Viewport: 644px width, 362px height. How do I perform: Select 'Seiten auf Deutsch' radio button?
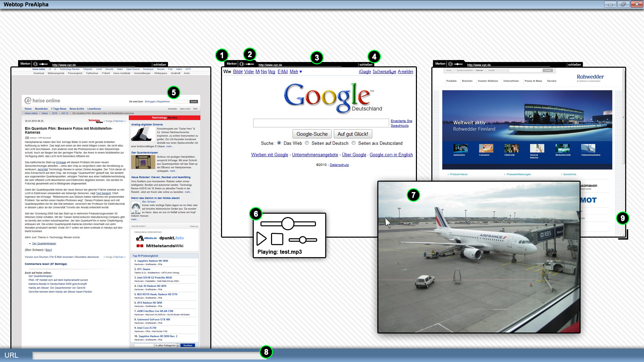click(307, 143)
